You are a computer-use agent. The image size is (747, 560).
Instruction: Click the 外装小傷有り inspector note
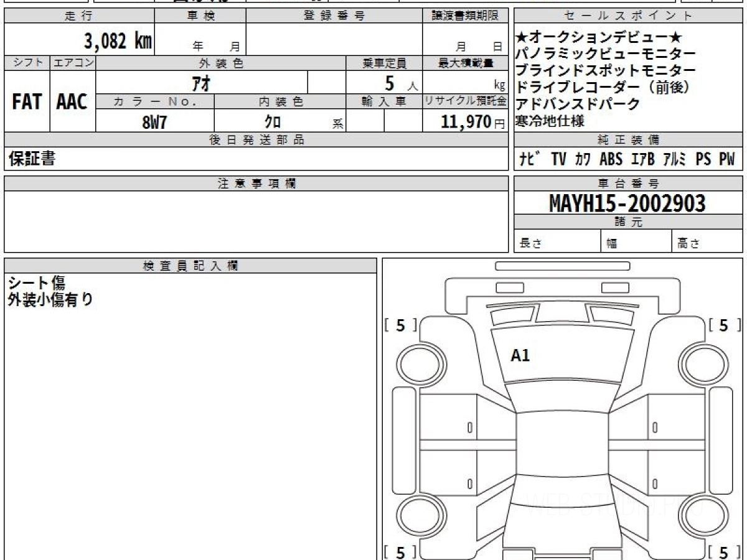50,299
